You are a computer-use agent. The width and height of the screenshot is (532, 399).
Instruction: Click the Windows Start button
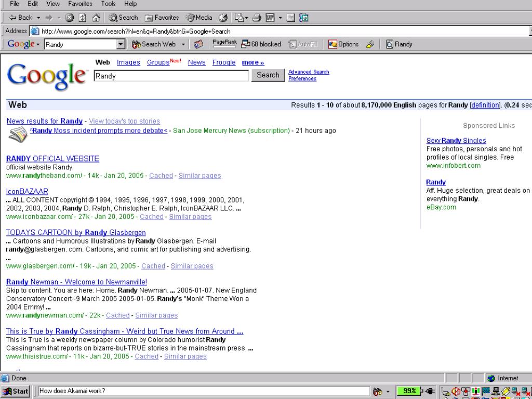point(16,391)
